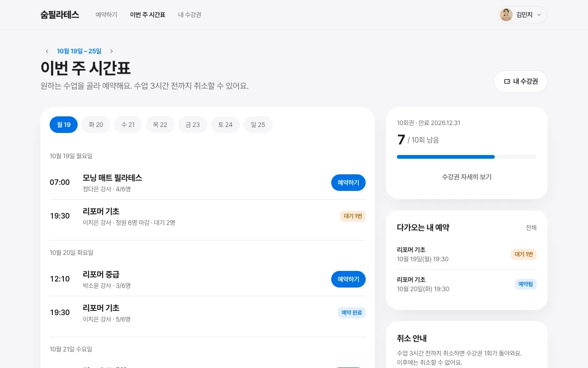Select the 수 21 day tab
588x368 pixels.
(128, 125)
